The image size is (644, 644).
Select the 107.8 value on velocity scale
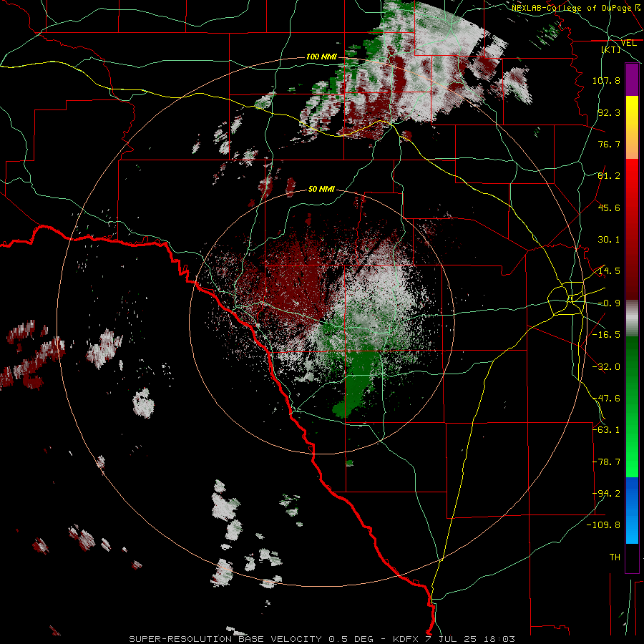pos(606,80)
